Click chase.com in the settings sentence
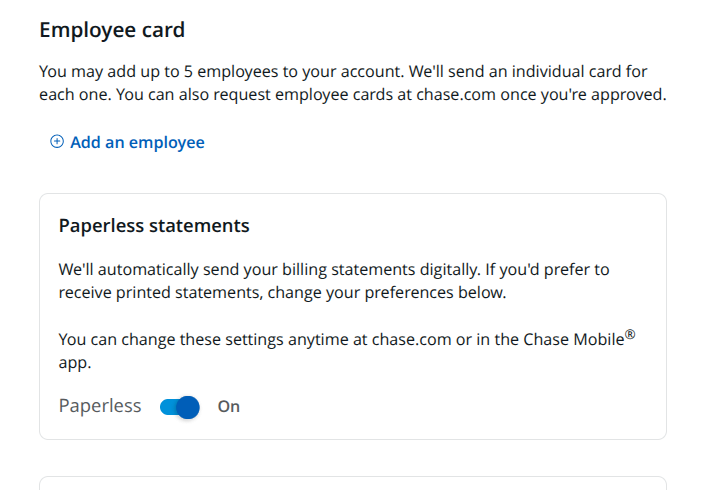Screen dimensions: 711x490 411,340
